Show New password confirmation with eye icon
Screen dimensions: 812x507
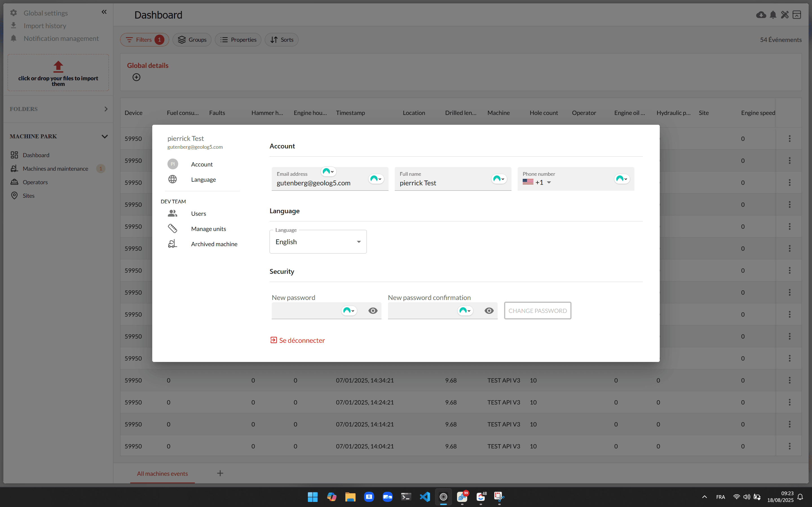(489, 310)
